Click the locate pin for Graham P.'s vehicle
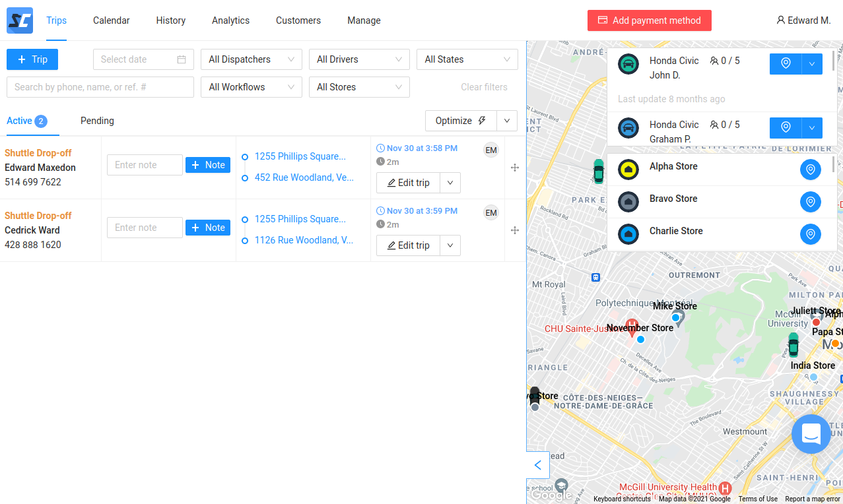This screenshot has height=504, width=843. tap(785, 128)
